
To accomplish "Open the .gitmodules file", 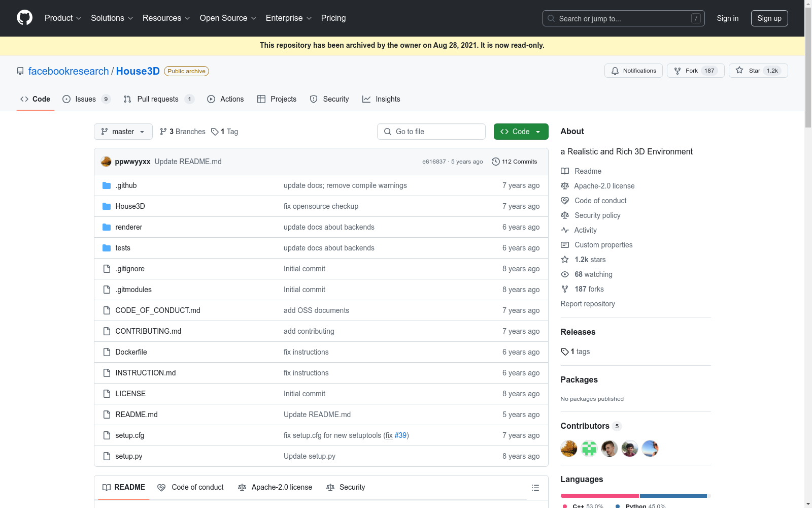I will (133, 290).
